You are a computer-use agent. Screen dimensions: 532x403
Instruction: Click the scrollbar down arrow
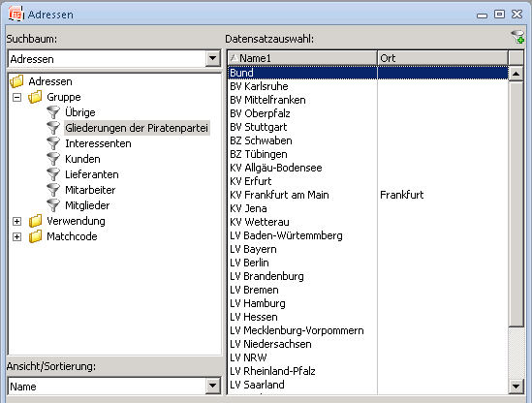point(516,386)
